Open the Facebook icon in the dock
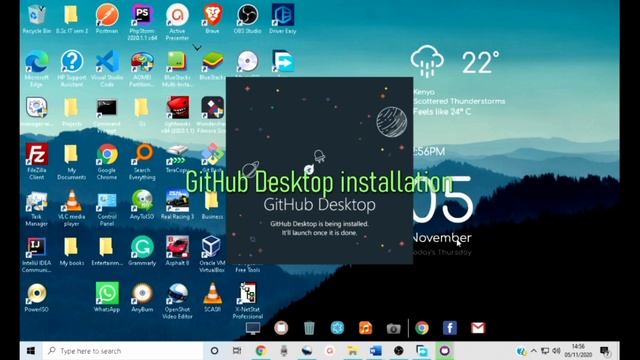The image size is (640, 360). [450, 328]
